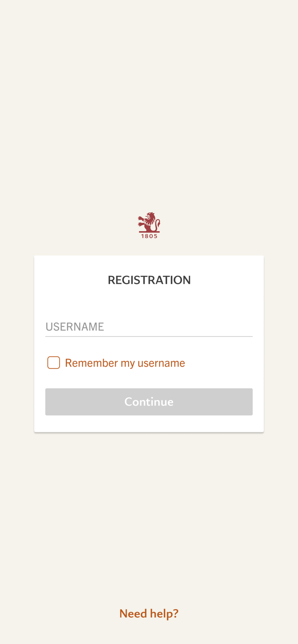
Task: Click the year 1805 in the logo
Action: click(x=149, y=236)
